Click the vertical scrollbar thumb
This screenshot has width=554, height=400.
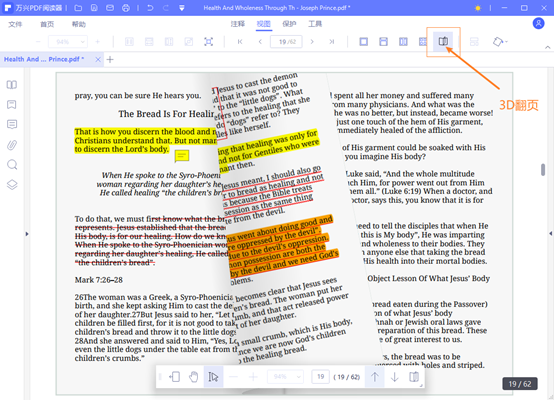[543, 170]
